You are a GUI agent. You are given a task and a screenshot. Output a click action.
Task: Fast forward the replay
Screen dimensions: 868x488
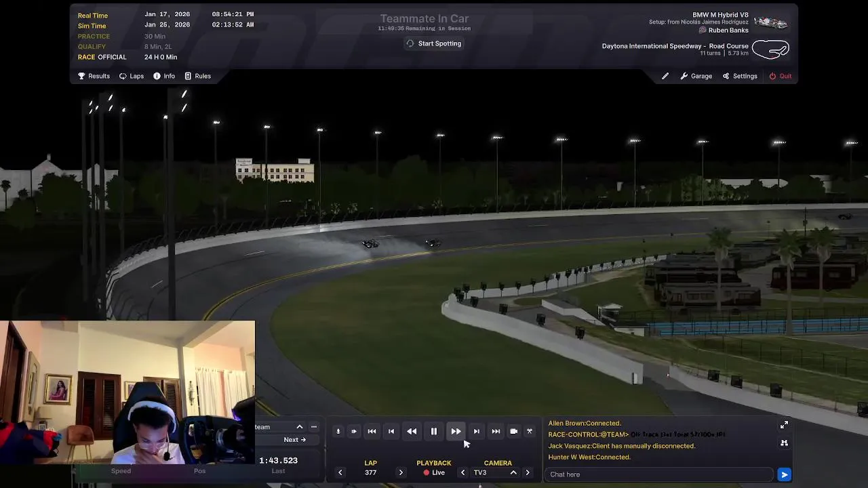pyautogui.click(x=456, y=431)
